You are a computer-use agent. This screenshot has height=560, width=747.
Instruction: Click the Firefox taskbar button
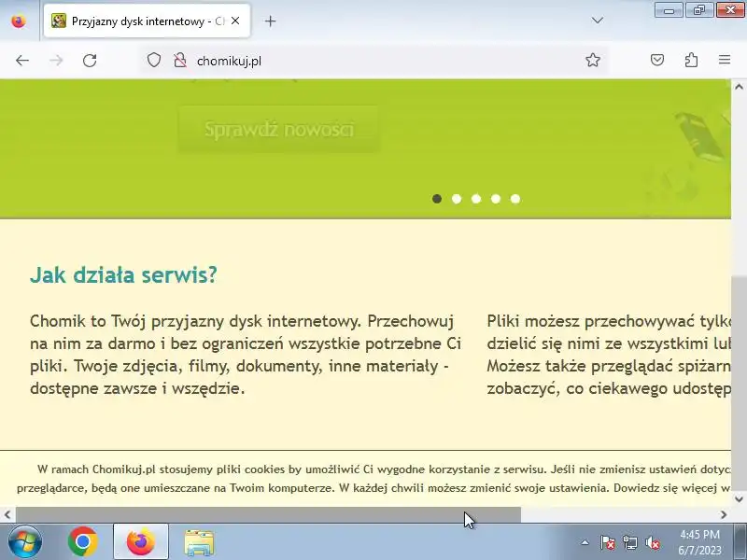click(x=141, y=541)
